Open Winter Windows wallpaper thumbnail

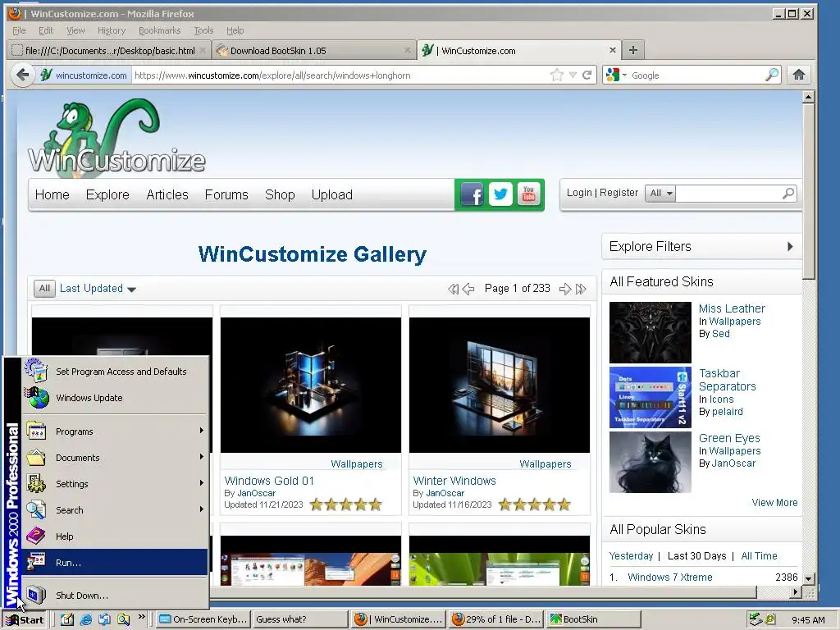(500, 385)
